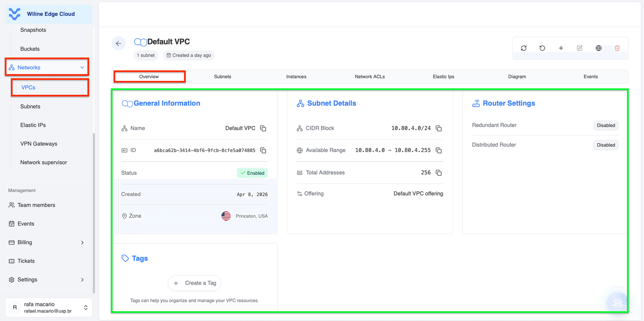Open the Subnets tab of Default VPC
The image size is (644, 321).
point(223,77)
